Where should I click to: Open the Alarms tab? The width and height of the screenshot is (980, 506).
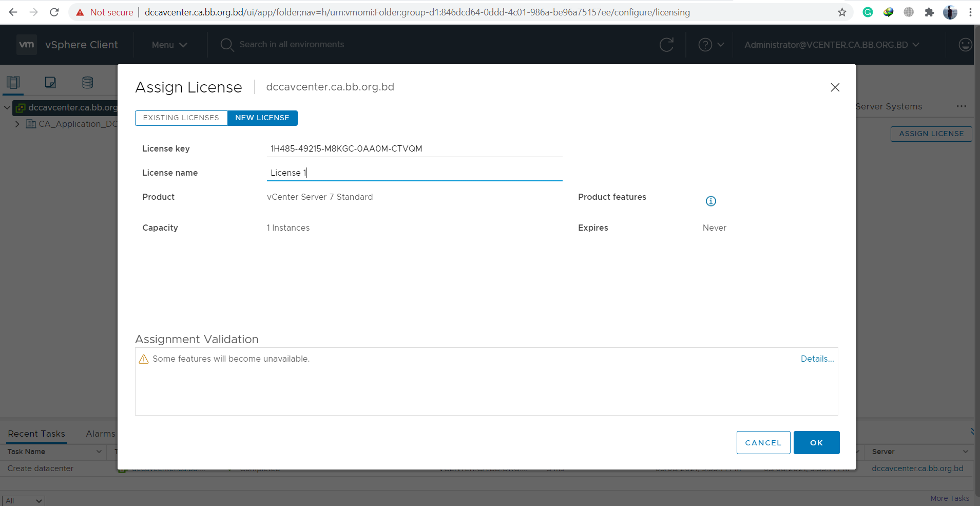point(101,434)
